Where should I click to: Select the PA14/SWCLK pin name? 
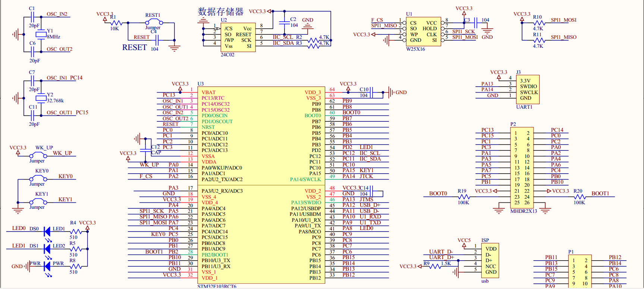(305, 179)
